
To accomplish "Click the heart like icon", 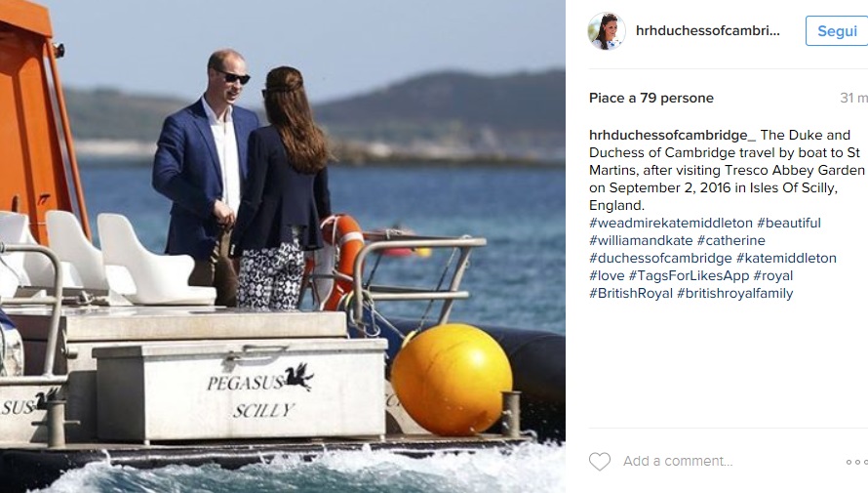I will point(600,462).
